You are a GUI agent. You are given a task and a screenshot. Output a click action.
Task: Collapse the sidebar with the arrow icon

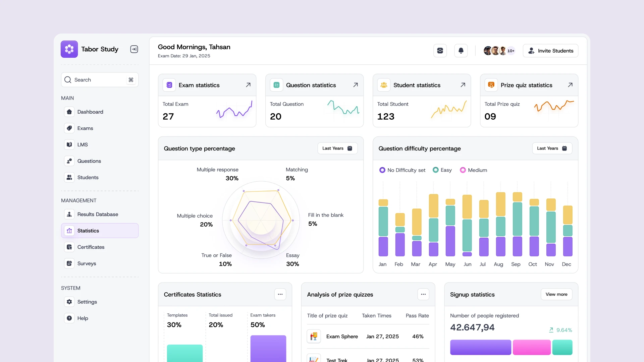(x=134, y=49)
